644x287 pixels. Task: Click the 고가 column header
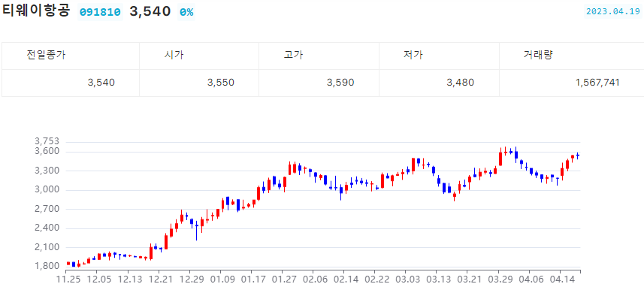[x=293, y=55]
